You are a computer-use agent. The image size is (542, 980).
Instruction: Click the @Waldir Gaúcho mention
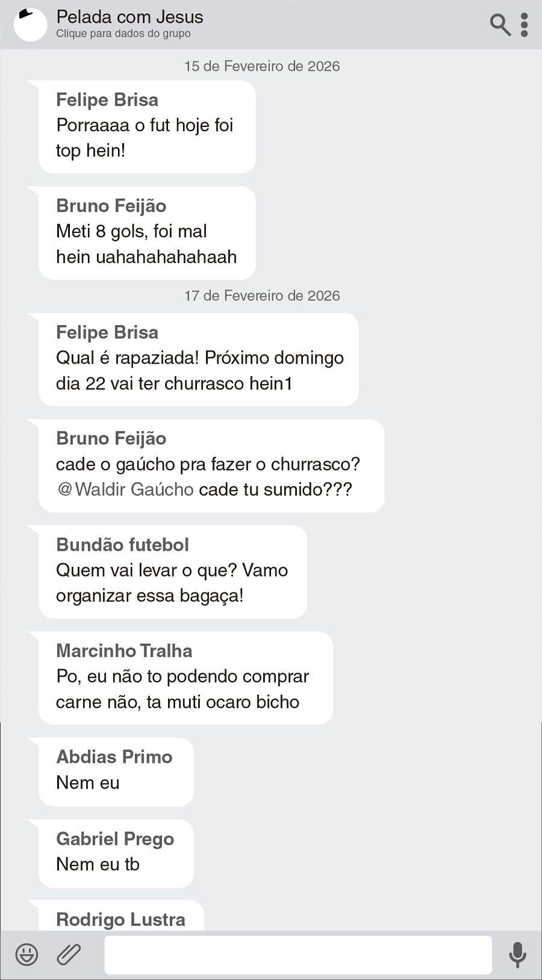[x=126, y=489]
